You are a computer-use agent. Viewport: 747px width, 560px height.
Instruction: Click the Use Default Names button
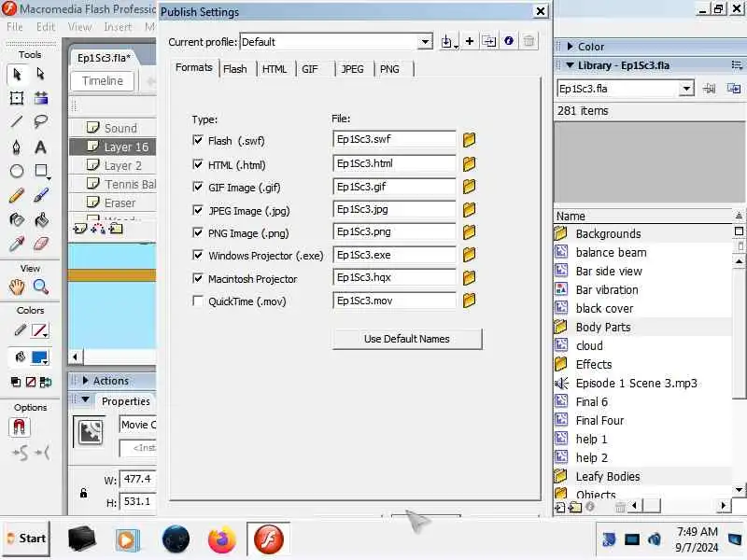click(x=407, y=339)
